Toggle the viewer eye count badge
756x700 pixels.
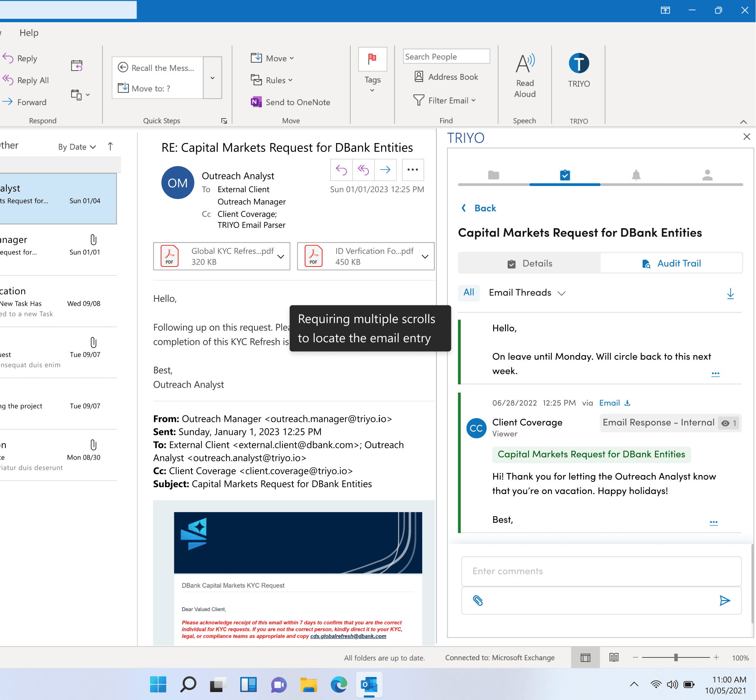[729, 423]
